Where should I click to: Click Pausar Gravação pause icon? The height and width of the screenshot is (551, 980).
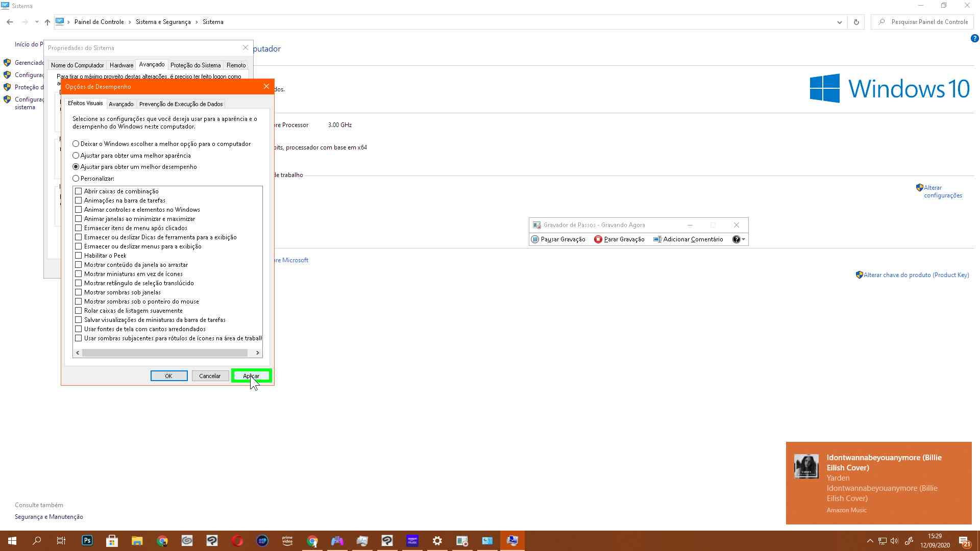(534, 239)
